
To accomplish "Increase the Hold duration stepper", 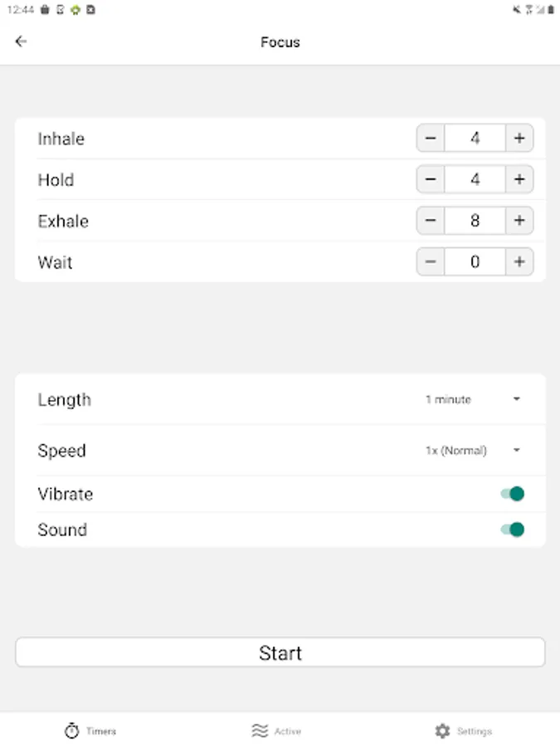I will tap(519, 179).
